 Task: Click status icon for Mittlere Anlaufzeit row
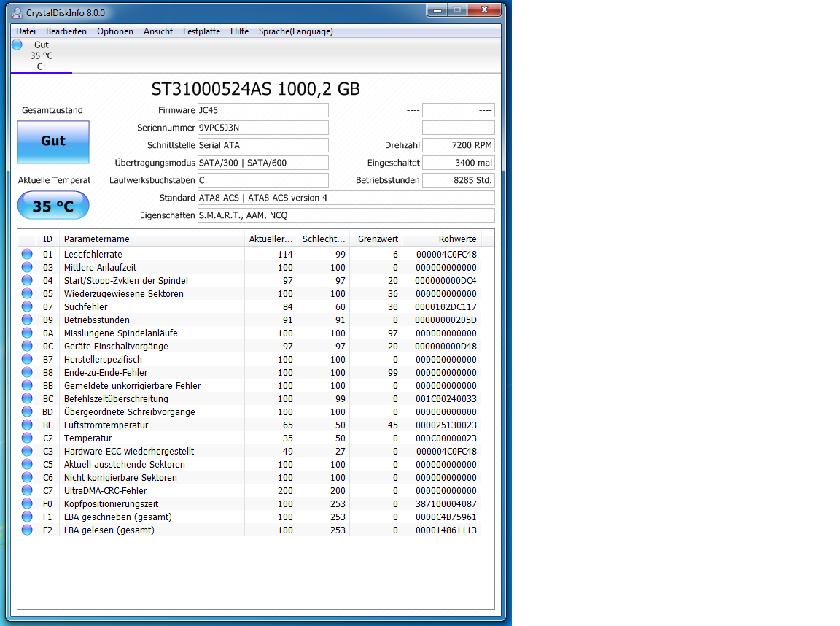click(27, 267)
